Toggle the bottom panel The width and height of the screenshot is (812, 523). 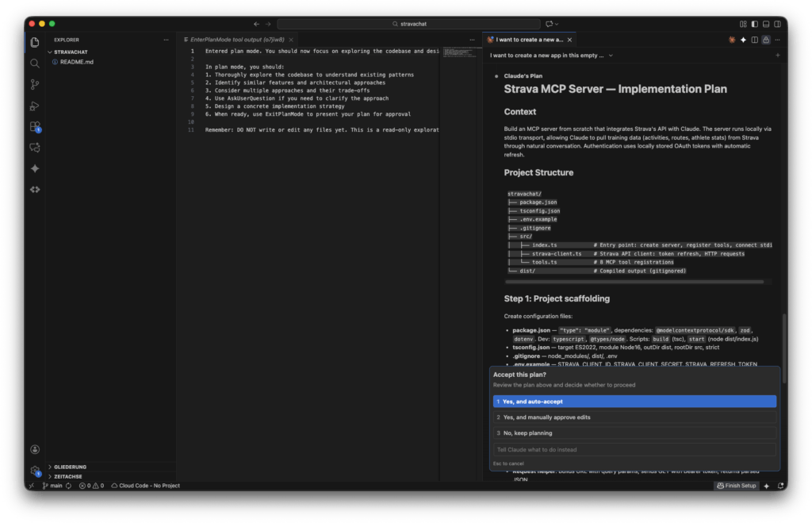coord(766,24)
